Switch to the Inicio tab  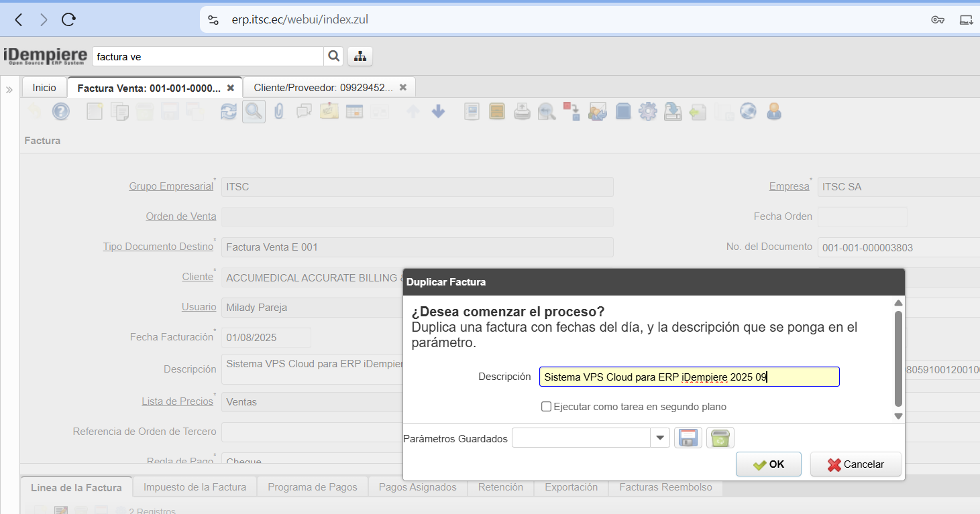point(44,88)
